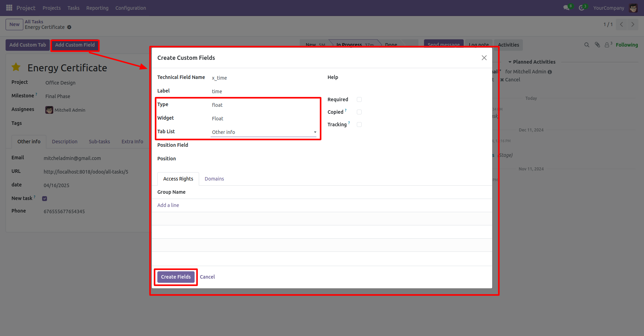Screen dimensions: 644x336
Task: Click the chatter search magnifier icon
Action: coord(587,45)
